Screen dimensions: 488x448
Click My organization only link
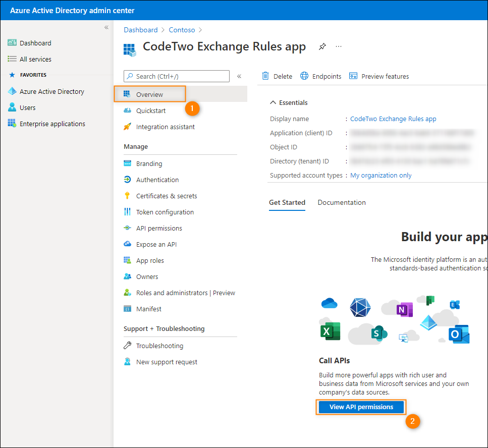(381, 175)
